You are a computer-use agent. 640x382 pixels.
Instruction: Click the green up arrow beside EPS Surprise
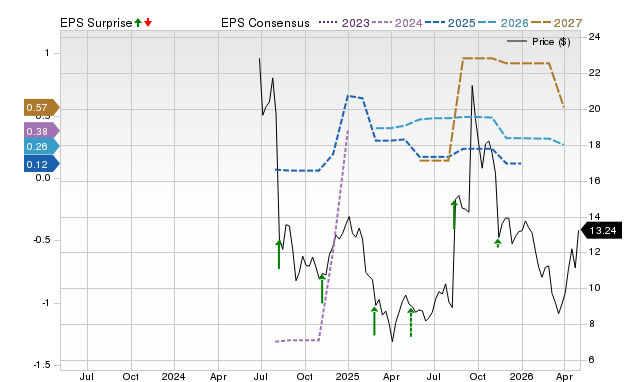(x=138, y=23)
